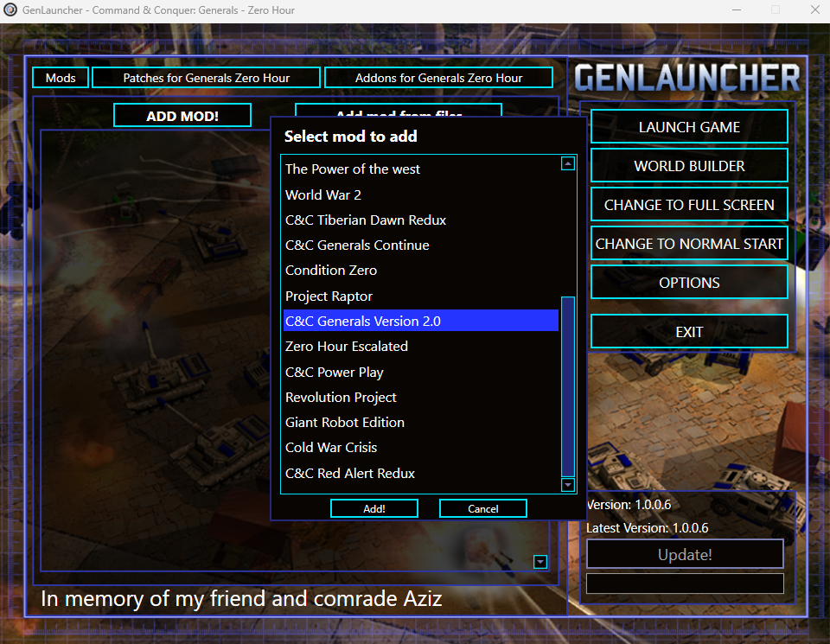This screenshot has width=830, height=644.
Task: Click the main panel's bottom scroll arrow
Action: click(539, 562)
